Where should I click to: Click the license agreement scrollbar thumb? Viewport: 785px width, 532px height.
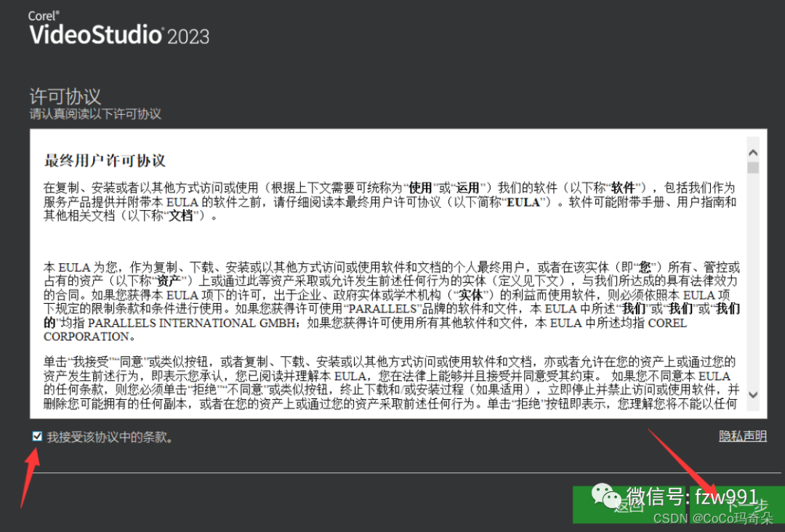click(753, 168)
